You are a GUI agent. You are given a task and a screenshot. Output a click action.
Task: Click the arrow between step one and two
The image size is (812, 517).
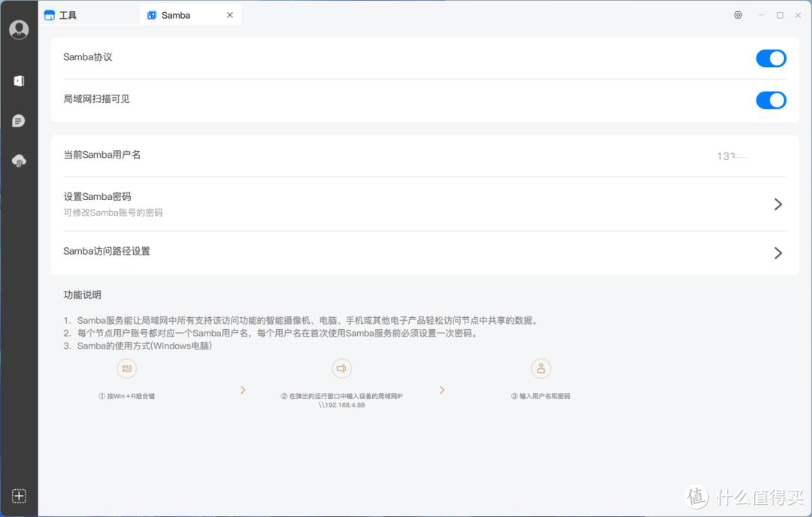click(x=242, y=390)
